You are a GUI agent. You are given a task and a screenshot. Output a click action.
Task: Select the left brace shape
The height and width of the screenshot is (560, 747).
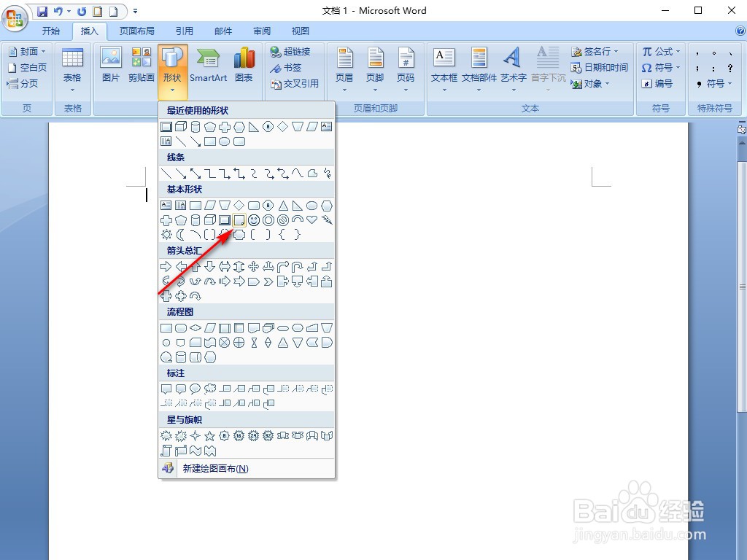(x=282, y=234)
